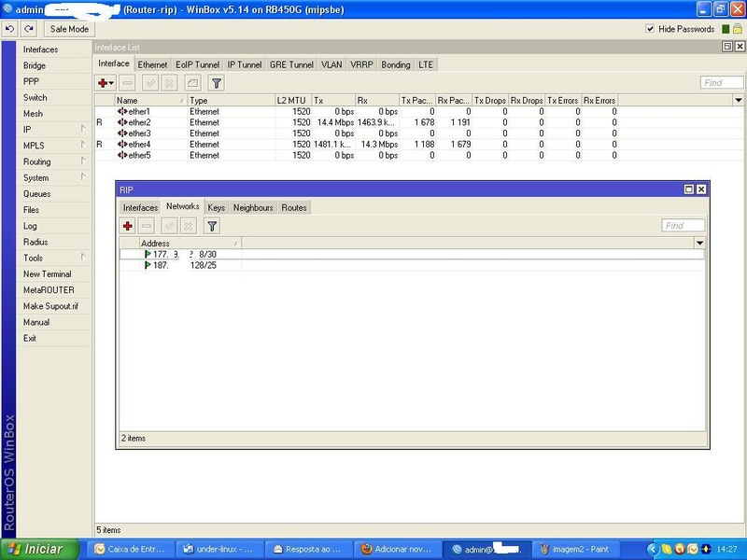The image size is (747, 560).
Task: Switch to Adicionar nov... Firefox taskbar item
Action: [x=396, y=549]
